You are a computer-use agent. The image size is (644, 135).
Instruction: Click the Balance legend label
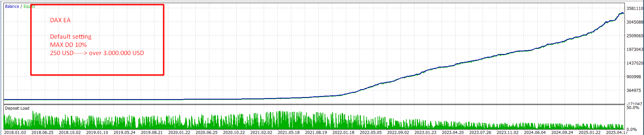coord(12,6)
